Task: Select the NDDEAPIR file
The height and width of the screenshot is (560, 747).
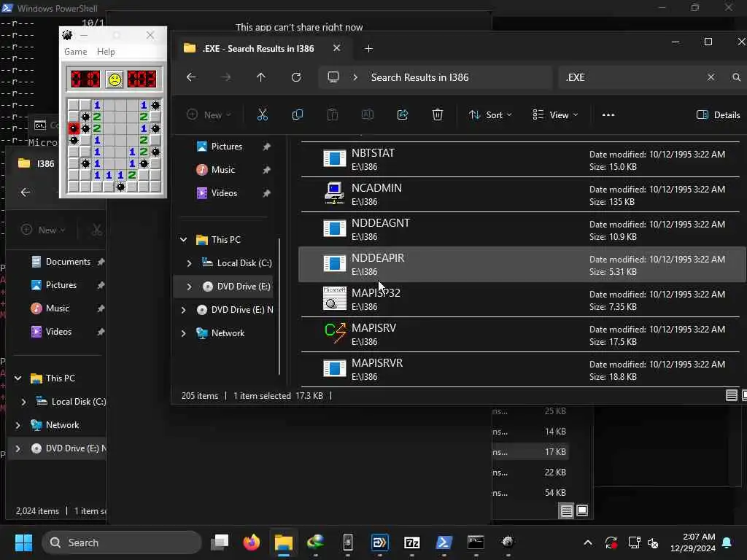Action: click(522, 265)
